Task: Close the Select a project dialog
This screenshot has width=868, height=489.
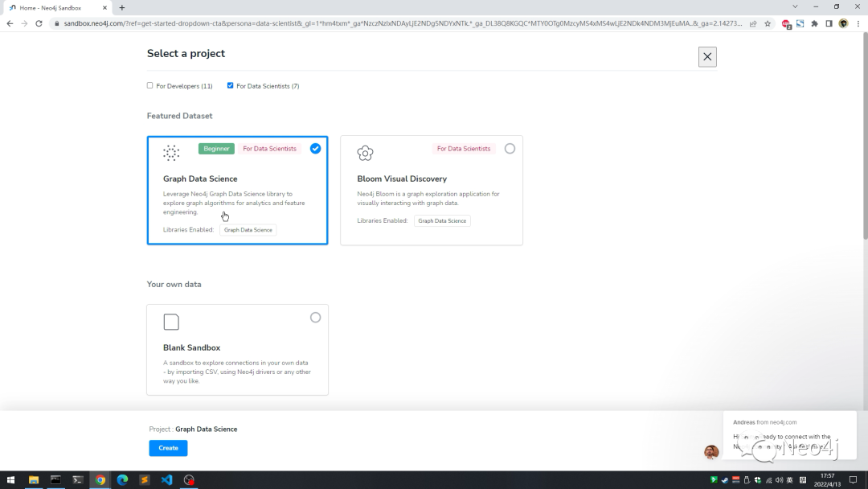Action: 706,56
